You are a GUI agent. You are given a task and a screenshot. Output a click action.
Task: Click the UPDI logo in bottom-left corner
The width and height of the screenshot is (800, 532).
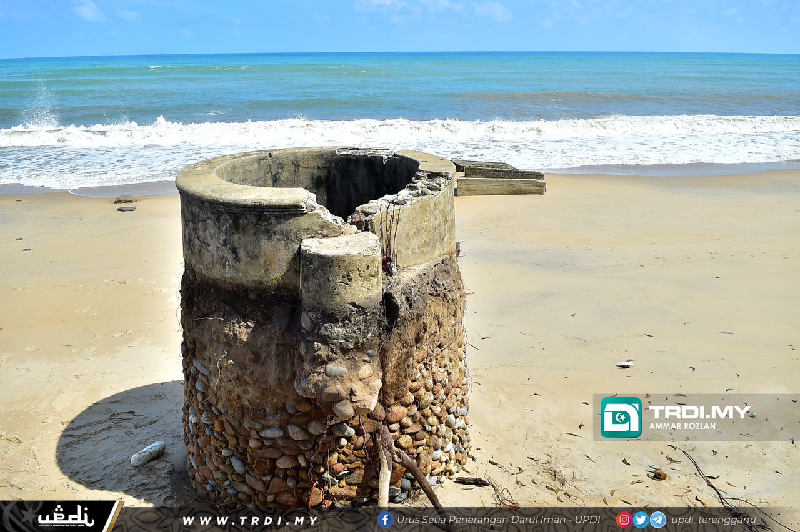tap(65, 516)
